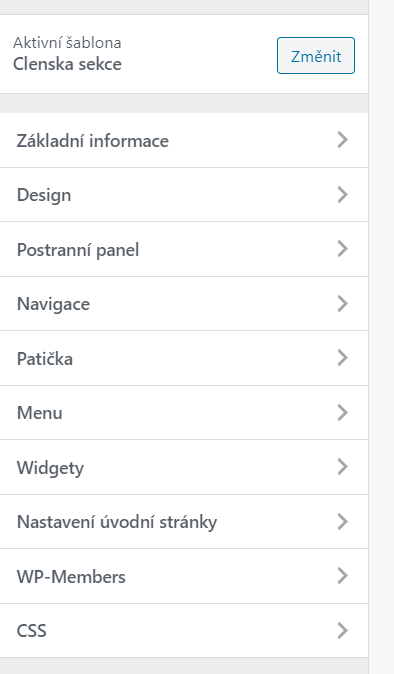Click the chevron at the Patička row
The width and height of the screenshot is (394, 674).
(342, 358)
